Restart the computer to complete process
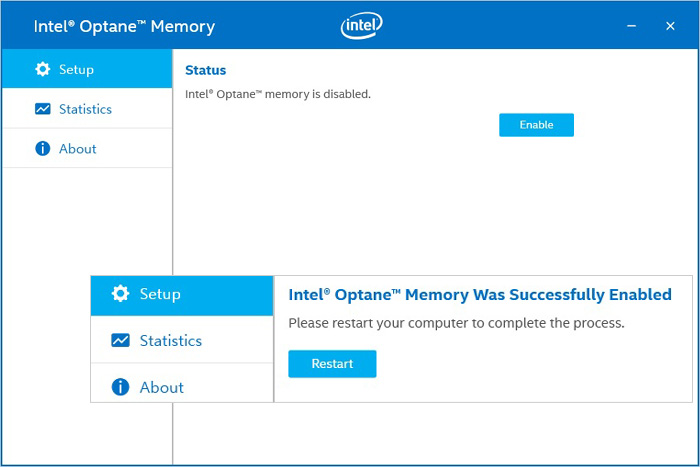The image size is (700, 467). [x=332, y=363]
